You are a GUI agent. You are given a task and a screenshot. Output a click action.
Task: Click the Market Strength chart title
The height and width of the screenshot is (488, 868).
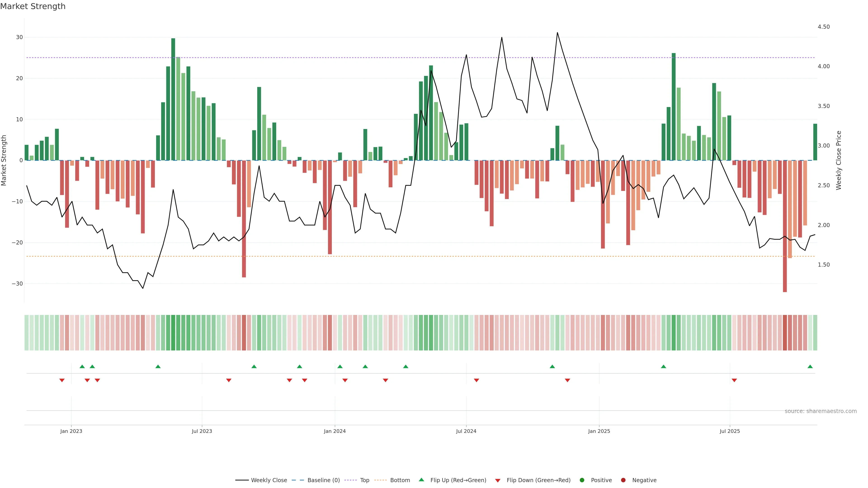(33, 6)
